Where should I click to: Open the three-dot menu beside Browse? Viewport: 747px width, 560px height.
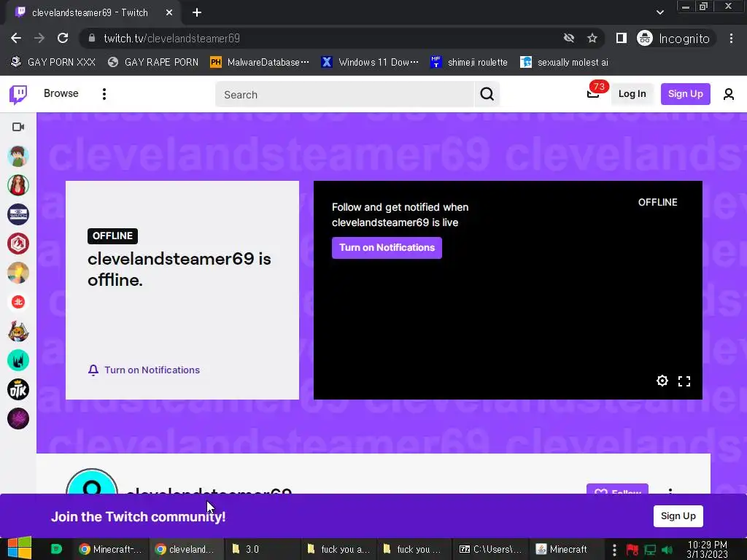[104, 94]
